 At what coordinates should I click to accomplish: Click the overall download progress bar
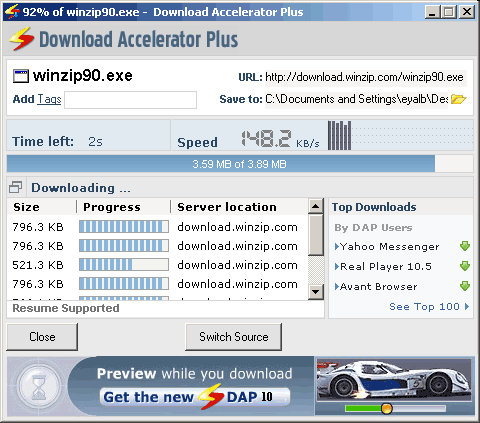click(240, 164)
